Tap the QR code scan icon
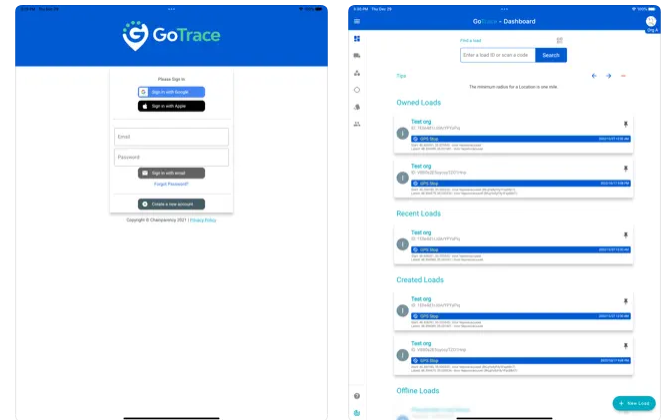This screenshot has height=420, width=665. (x=559, y=40)
